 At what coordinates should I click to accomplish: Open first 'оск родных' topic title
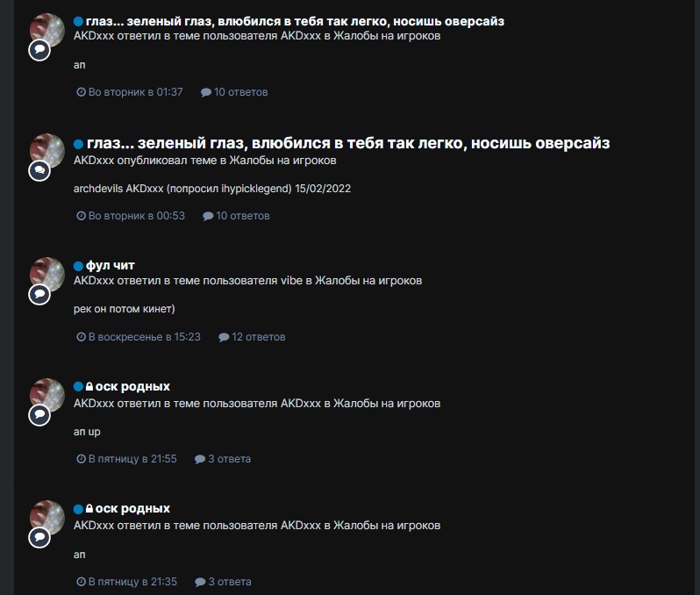point(132,386)
